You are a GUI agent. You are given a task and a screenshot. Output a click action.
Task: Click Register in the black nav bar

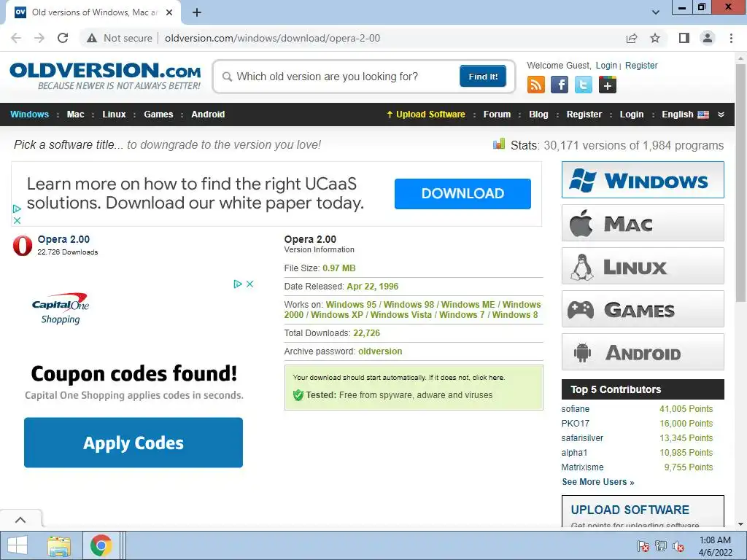(x=584, y=114)
